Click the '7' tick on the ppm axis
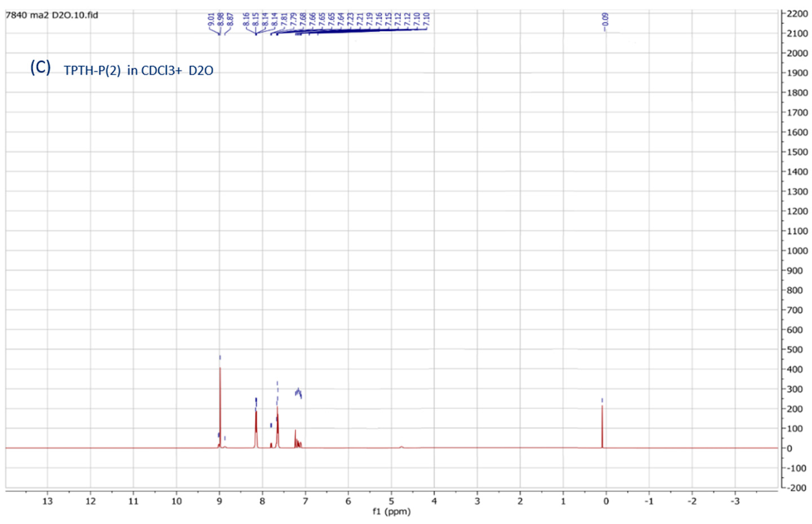The height and width of the screenshot is (524, 812). (305, 501)
